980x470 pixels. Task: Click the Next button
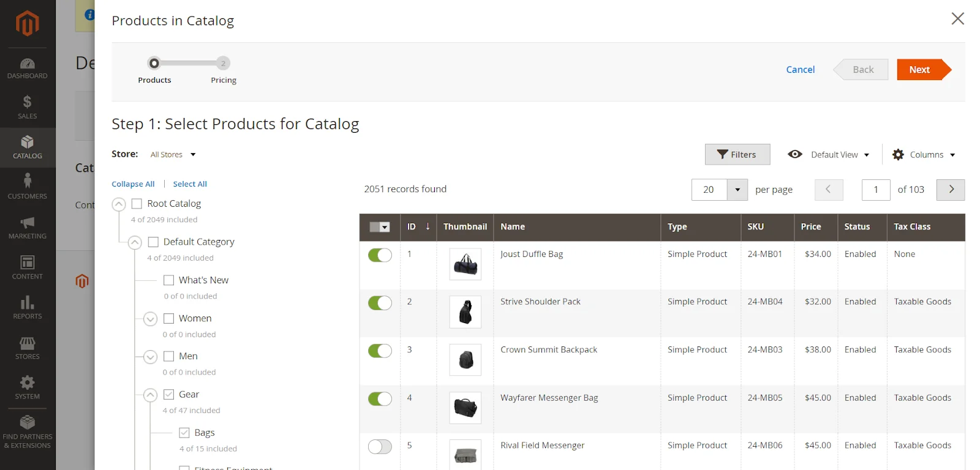tap(924, 70)
